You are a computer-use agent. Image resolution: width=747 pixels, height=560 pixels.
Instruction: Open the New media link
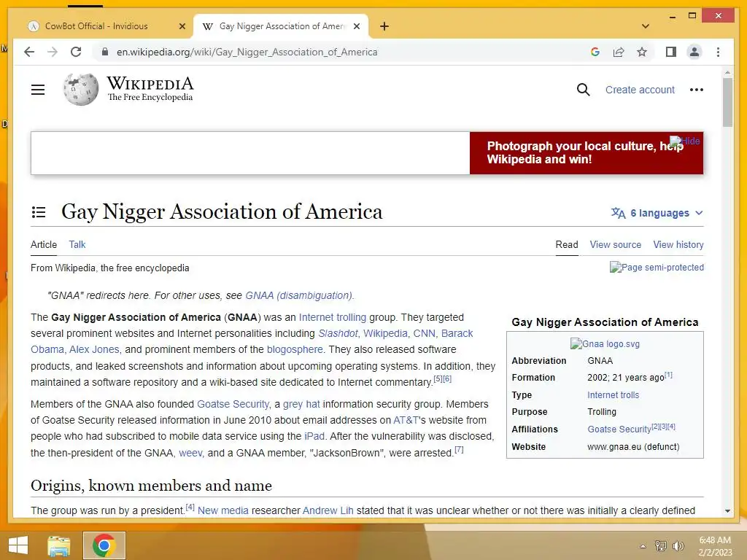pos(223,510)
